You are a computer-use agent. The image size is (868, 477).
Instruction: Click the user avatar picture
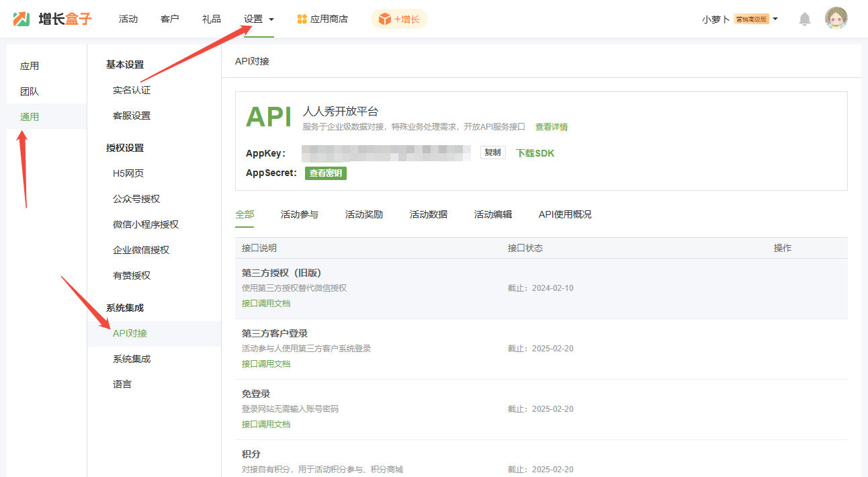tap(836, 19)
